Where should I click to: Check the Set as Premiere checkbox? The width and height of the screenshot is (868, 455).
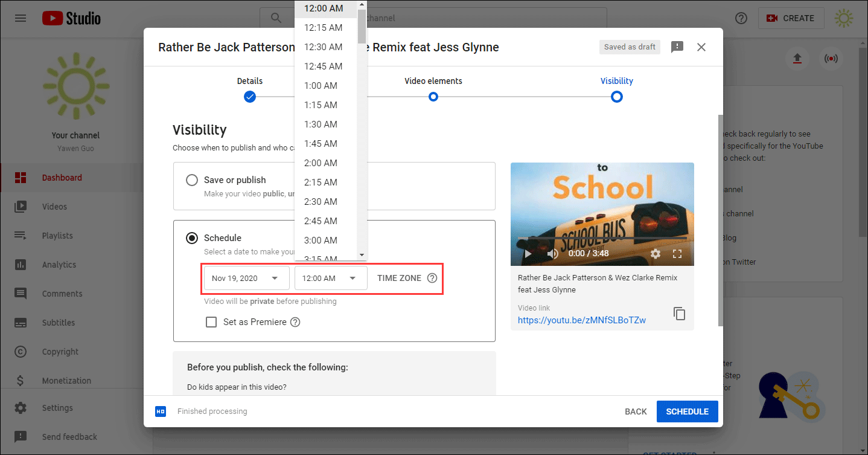[x=211, y=322]
